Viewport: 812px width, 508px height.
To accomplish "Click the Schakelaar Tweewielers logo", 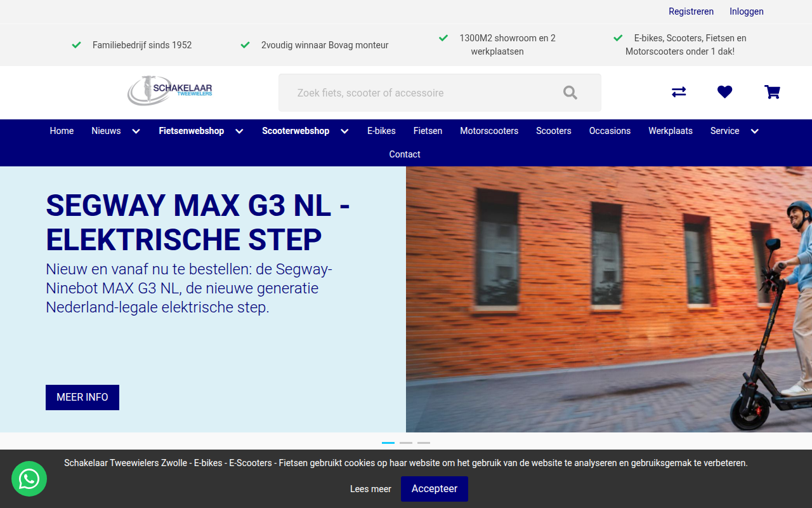I will (170, 91).
